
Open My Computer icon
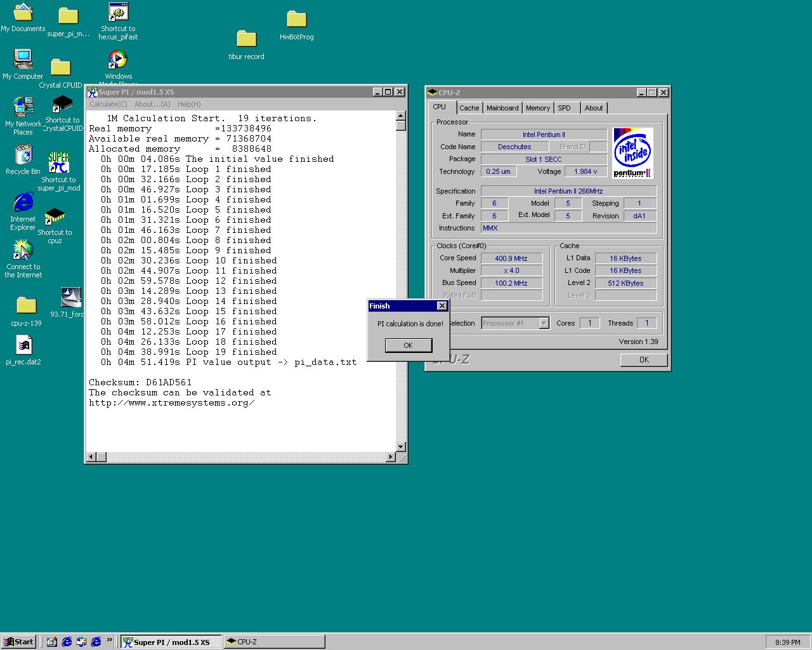23,65
